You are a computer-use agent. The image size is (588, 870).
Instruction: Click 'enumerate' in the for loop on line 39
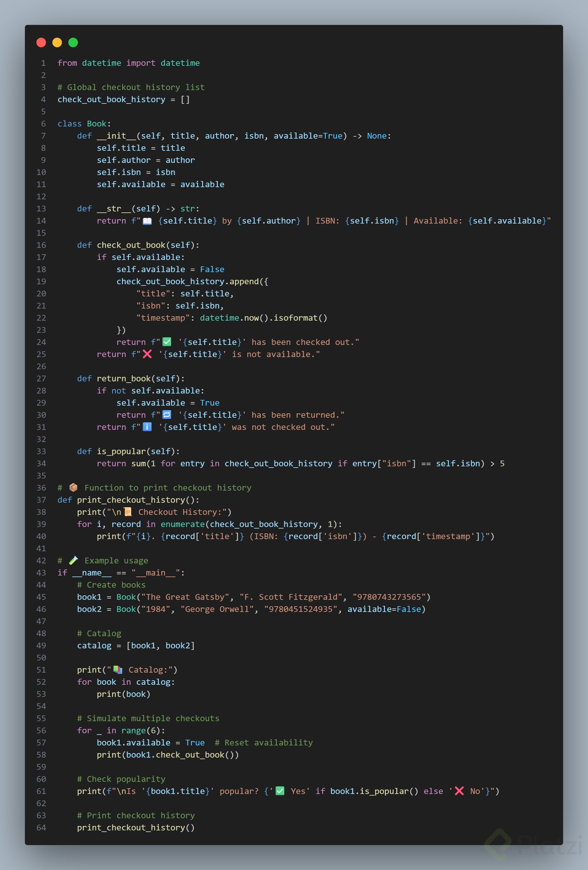pyautogui.click(x=183, y=524)
